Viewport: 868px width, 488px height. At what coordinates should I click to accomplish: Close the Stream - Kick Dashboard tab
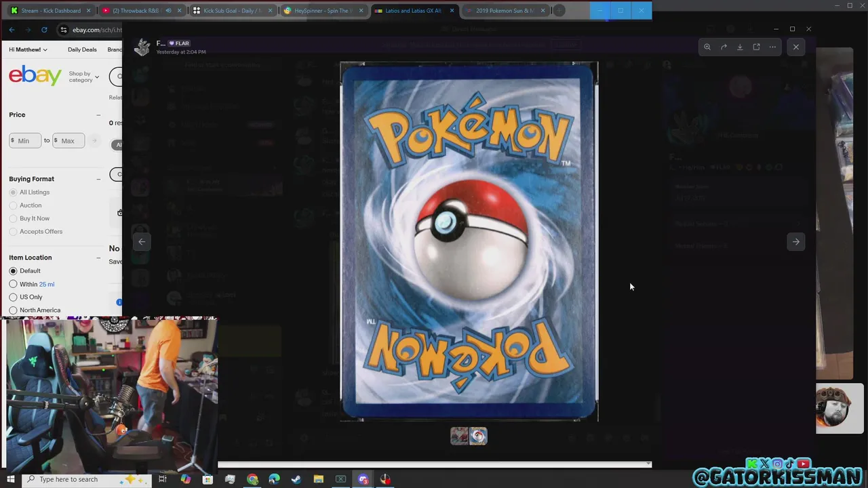(89, 11)
